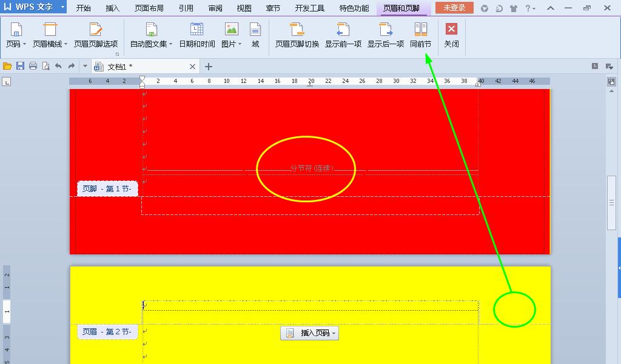The width and height of the screenshot is (621, 364).
Task: Expand the quick access toolbar dropdown
Action: point(85,66)
